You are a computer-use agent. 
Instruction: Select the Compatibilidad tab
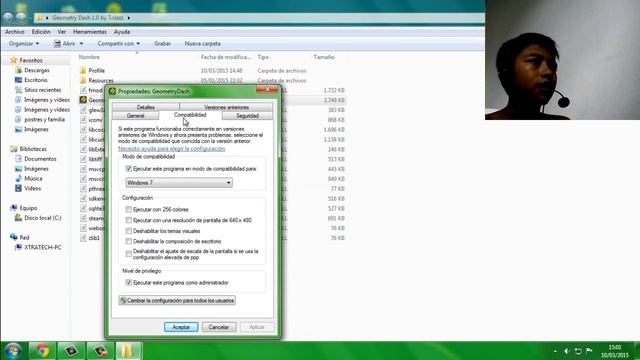(190, 115)
